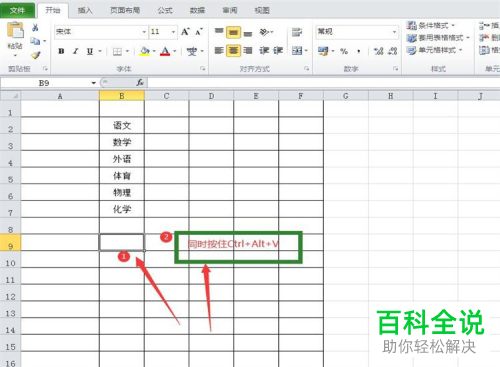Click the wrap text icon
This screenshot has width=500, height=367.
[297, 32]
